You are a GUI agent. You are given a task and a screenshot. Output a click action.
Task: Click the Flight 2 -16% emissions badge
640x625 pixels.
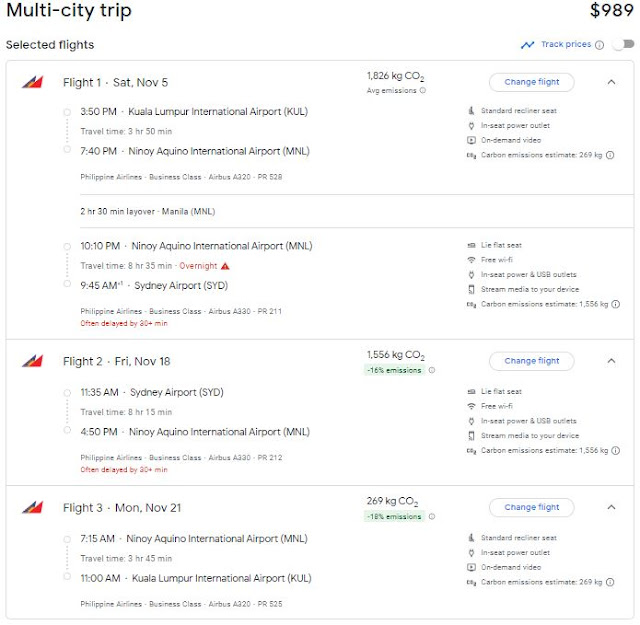point(394,370)
